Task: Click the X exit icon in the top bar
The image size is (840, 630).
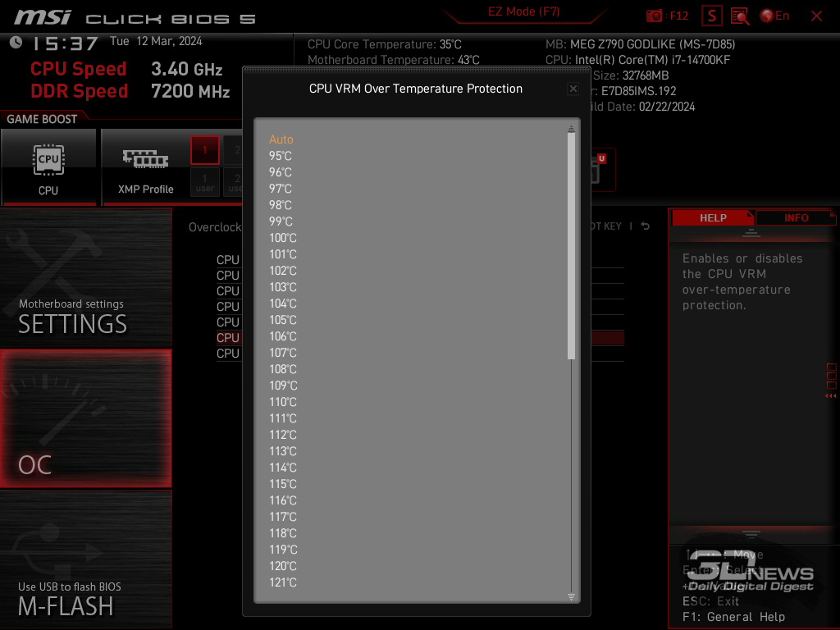Action: pyautogui.click(x=816, y=16)
